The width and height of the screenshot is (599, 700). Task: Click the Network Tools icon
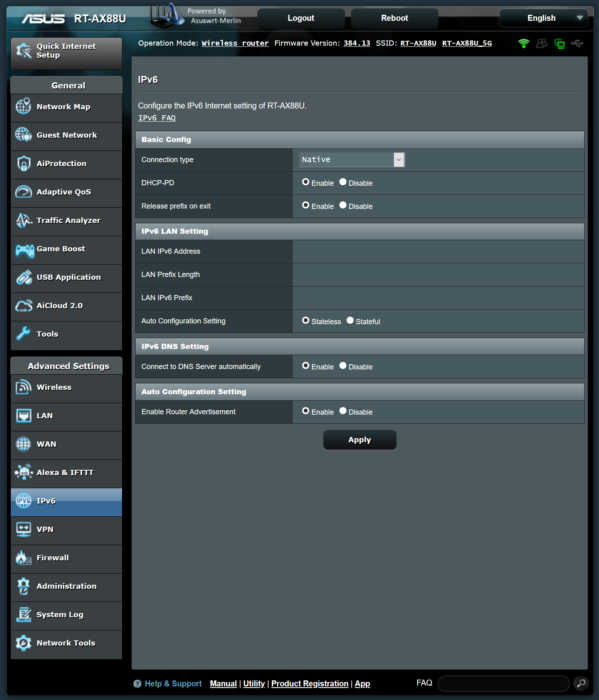[x=24, y=643]
